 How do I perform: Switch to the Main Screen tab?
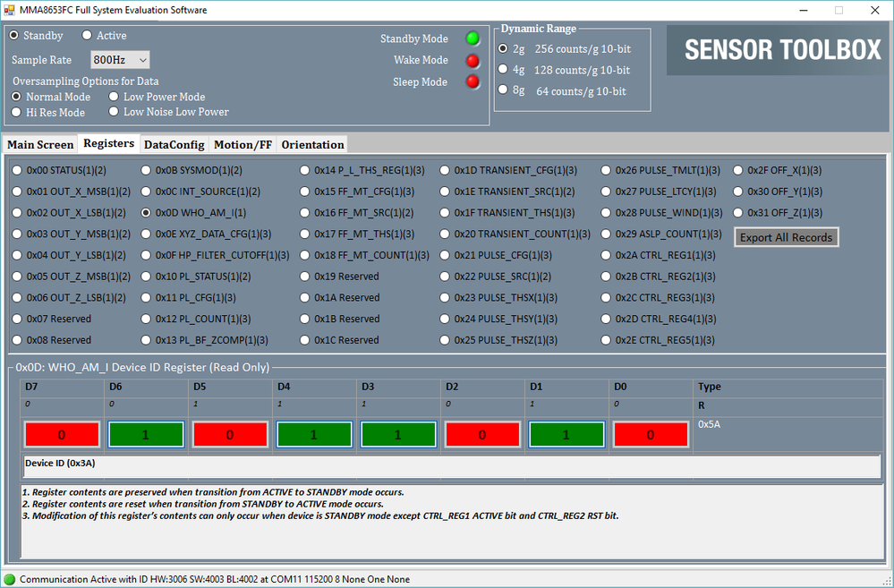tap(40, 145)
